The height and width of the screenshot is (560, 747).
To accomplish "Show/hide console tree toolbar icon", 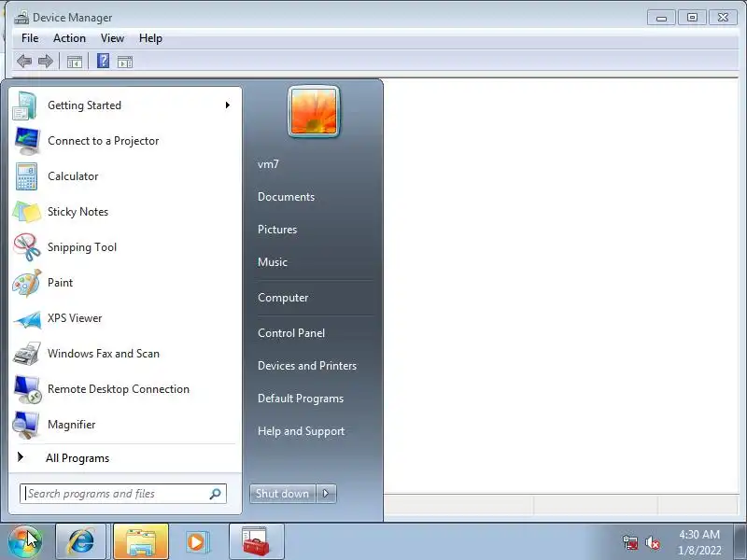I will pyautogui.click(x=75, y=62).
